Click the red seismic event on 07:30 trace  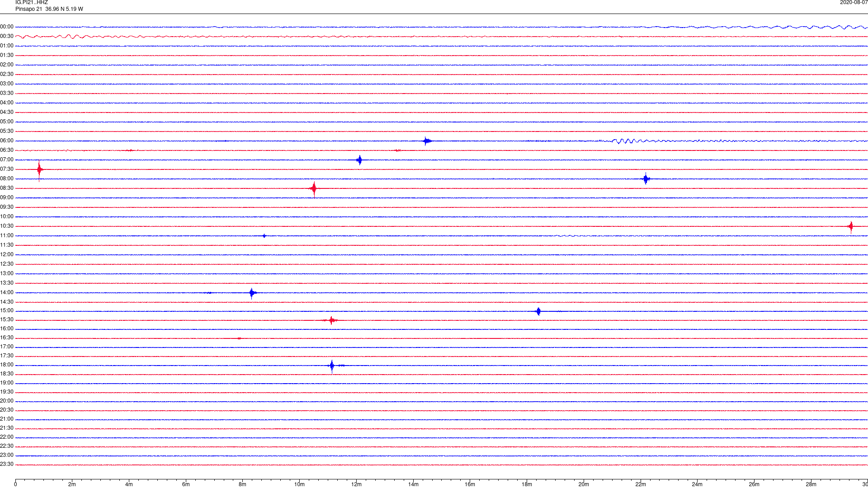[x=39, y=170]
